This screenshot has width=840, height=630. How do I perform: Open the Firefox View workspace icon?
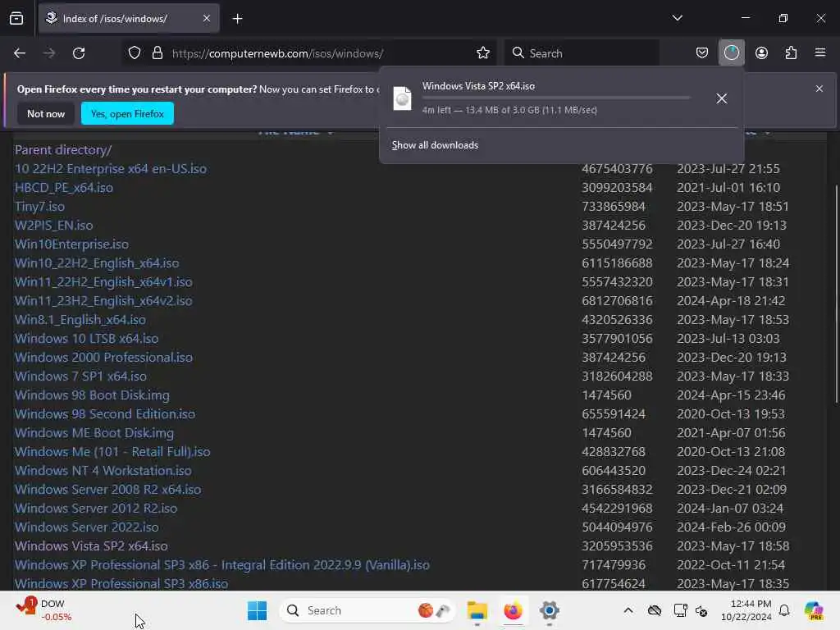tap(16, 19)
